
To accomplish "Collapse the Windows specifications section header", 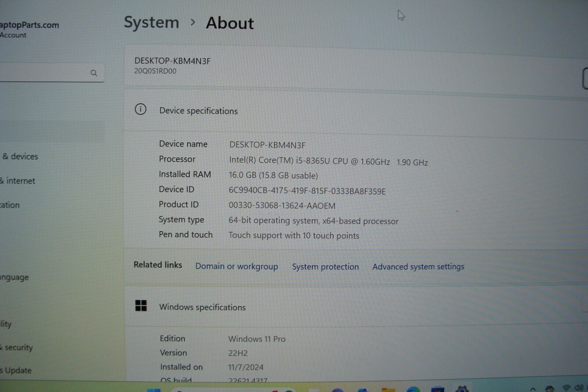I will [356, 307].
